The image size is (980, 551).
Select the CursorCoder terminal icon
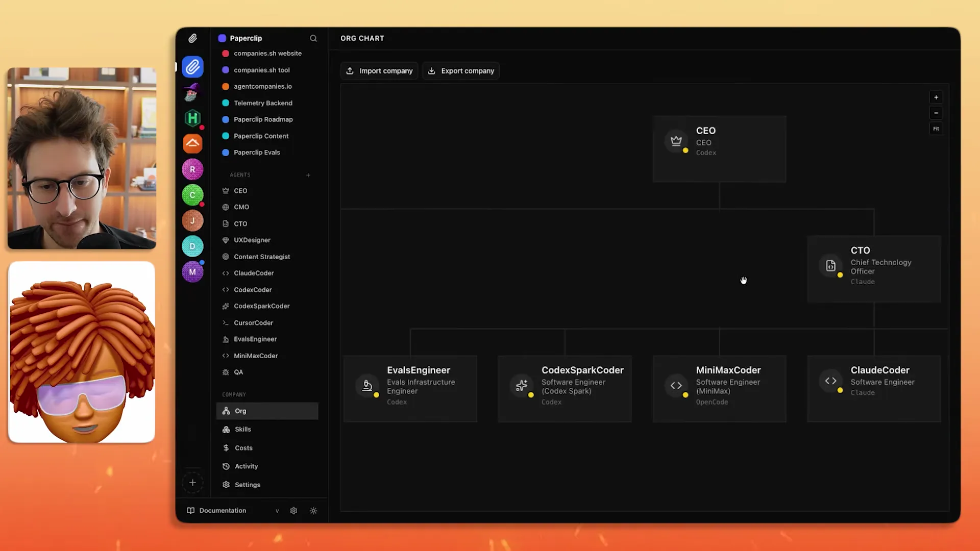[x=226, y=322]
